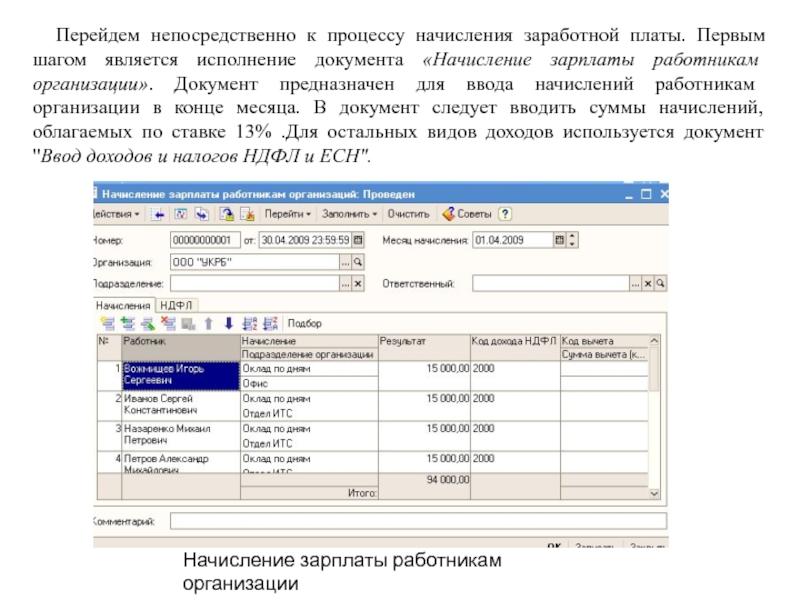Image resolution: width=800 pixels, height=600 pixels.
Task: Click the find-in-list arrow toolbar icon
Action: click(159, 214)
